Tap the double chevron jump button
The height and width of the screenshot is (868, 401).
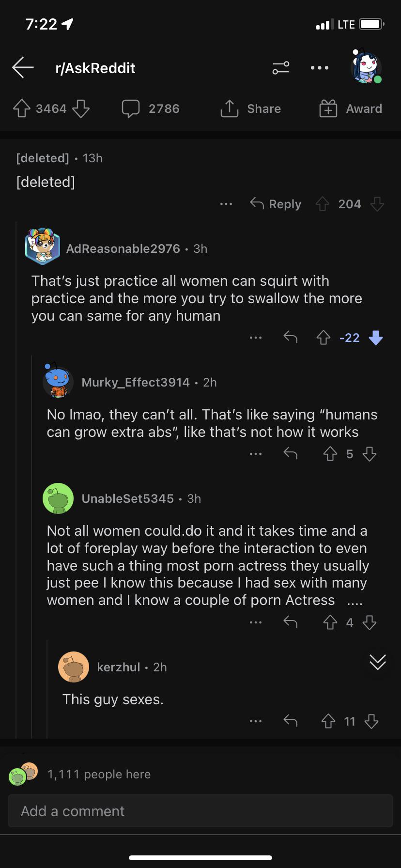pyautogui.click(x=378, y=662)
